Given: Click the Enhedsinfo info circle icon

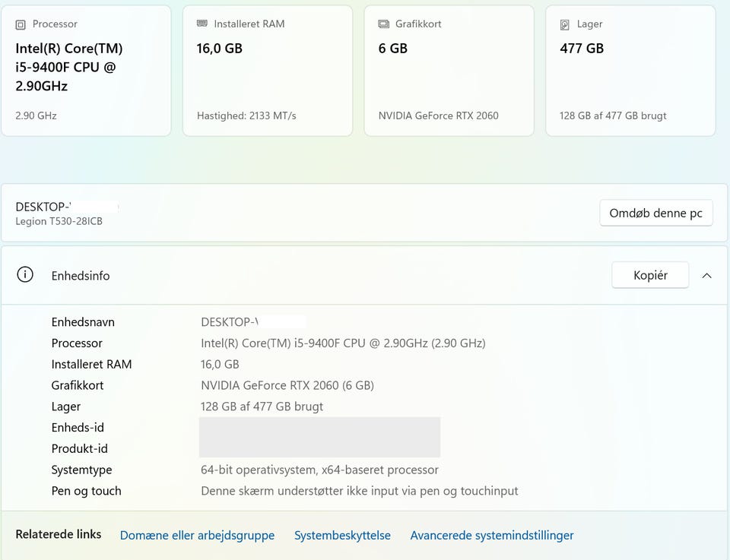Looking at the screenshot, I should click(x=25, y=275).
